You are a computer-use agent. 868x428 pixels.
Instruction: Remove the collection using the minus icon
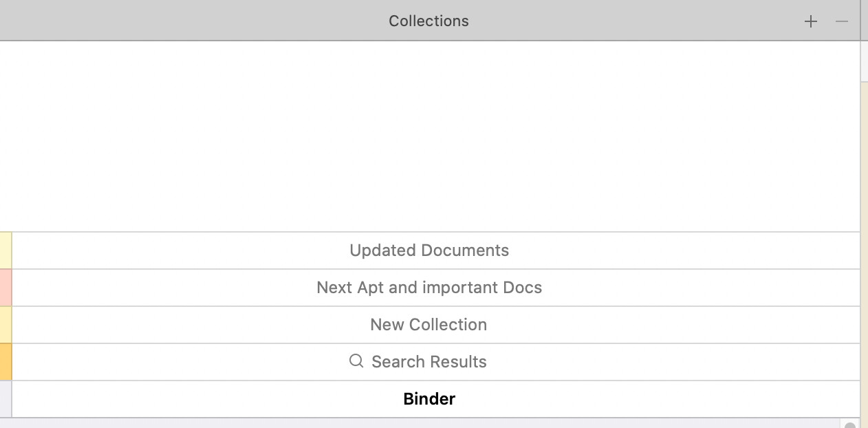[x=841, y=21]
